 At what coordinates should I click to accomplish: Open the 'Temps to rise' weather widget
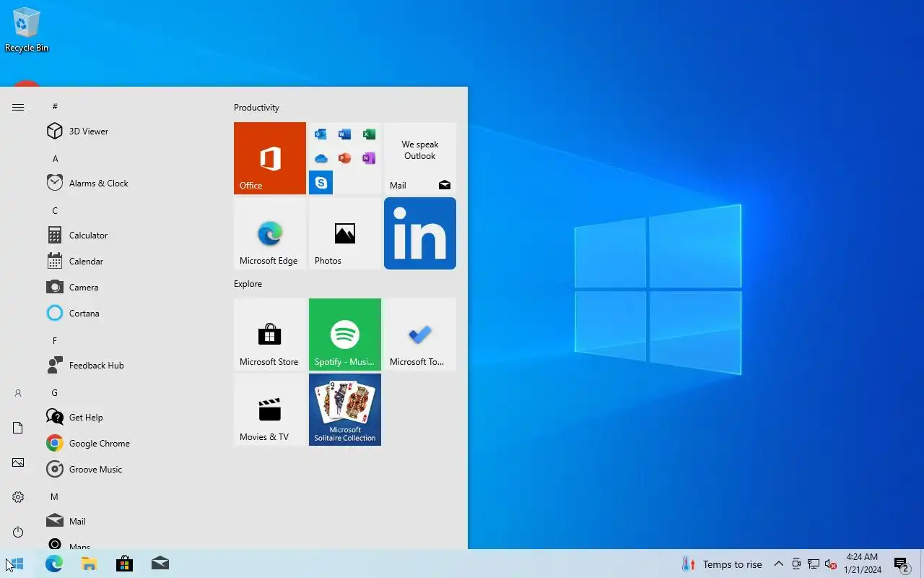[x=722, y=564]
